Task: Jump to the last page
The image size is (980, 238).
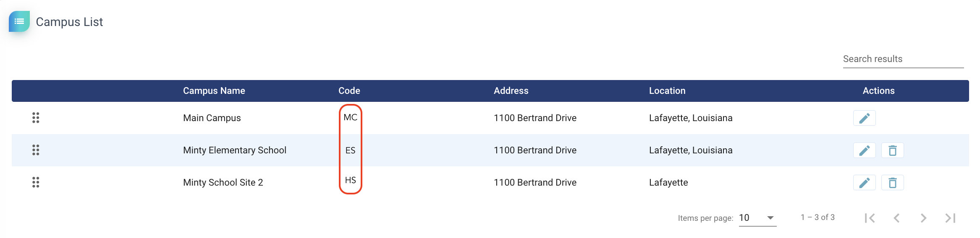Action: [950, 218]
